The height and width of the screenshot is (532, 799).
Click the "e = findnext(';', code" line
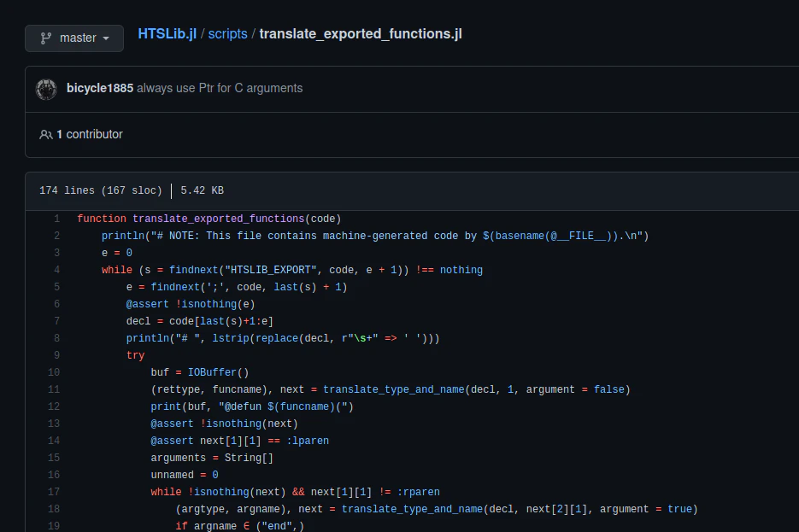(237, 287)
